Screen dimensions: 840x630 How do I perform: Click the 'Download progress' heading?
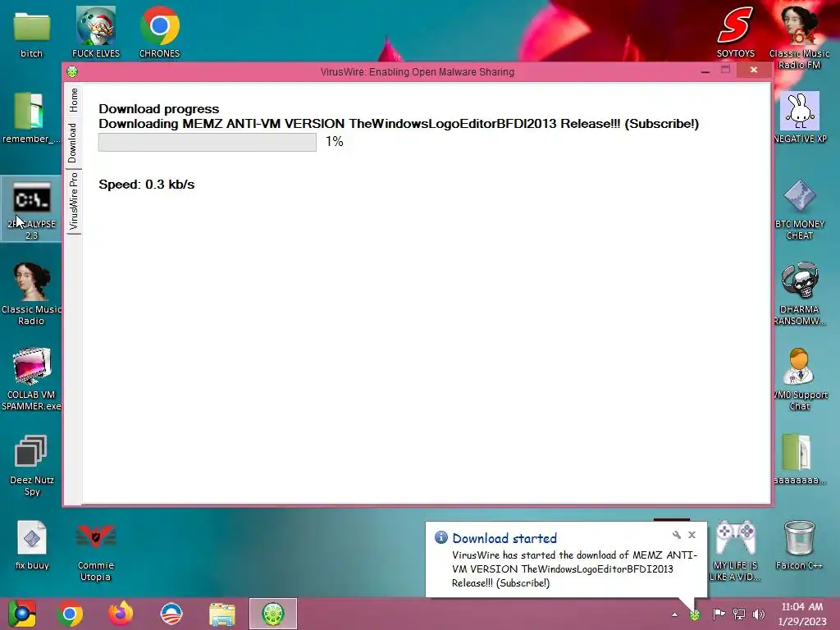[x=159, y=109]
